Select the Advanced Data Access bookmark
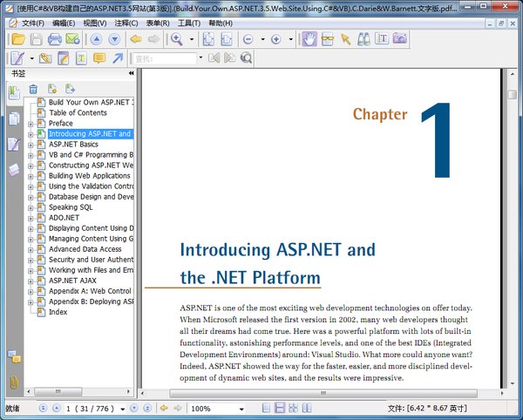This screenshot has height=420, width=523. (85, 249)
